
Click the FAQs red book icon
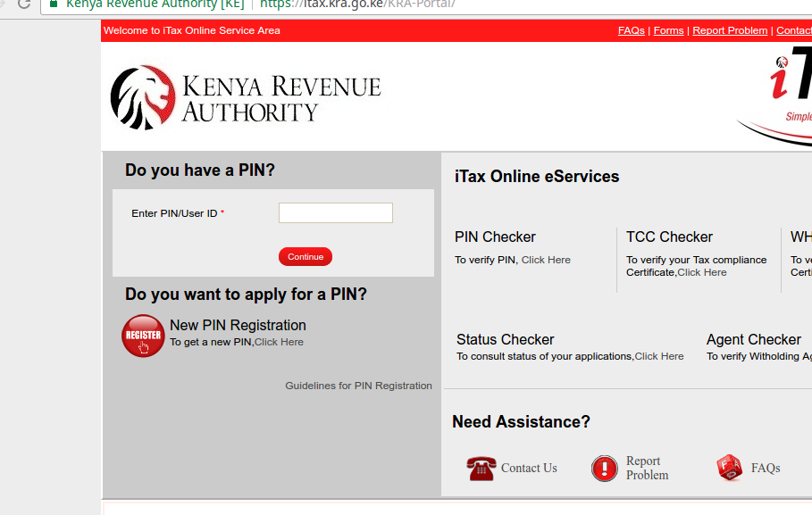[728, 466]
